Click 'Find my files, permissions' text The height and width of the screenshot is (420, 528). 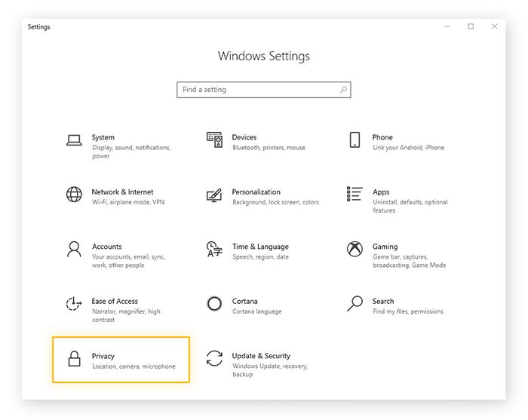pyautogui.click(x=408, y=311)
